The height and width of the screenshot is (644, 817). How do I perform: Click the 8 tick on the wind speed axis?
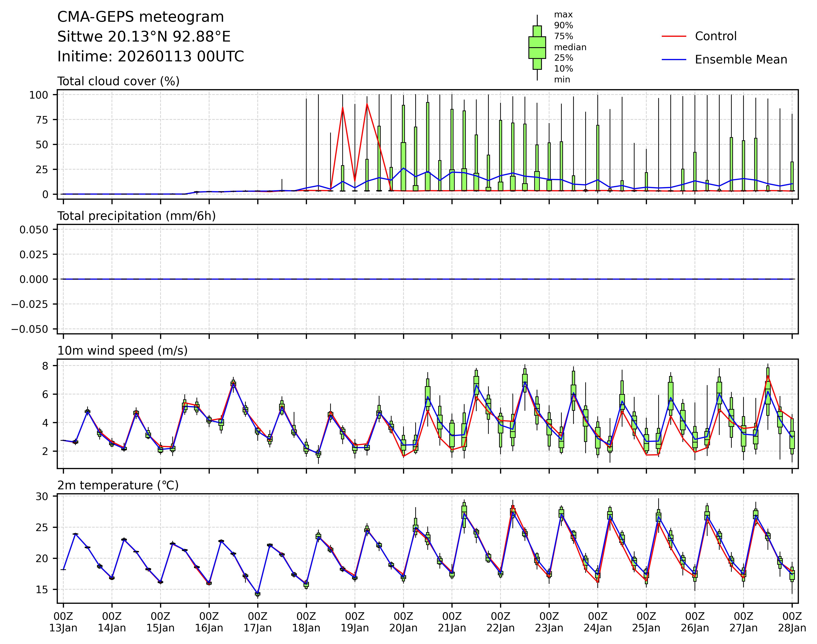[x=45, y=366]
